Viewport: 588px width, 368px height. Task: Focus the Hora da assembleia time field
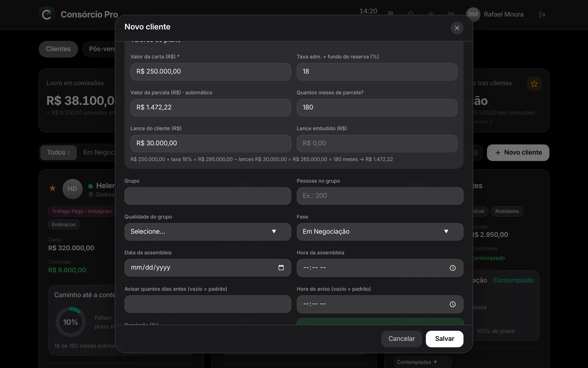click(380, 268)
